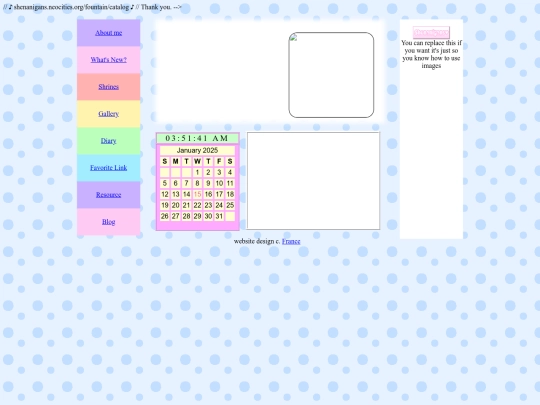
Task: Select January 31 on the calendar
Action: click(219, 216)
